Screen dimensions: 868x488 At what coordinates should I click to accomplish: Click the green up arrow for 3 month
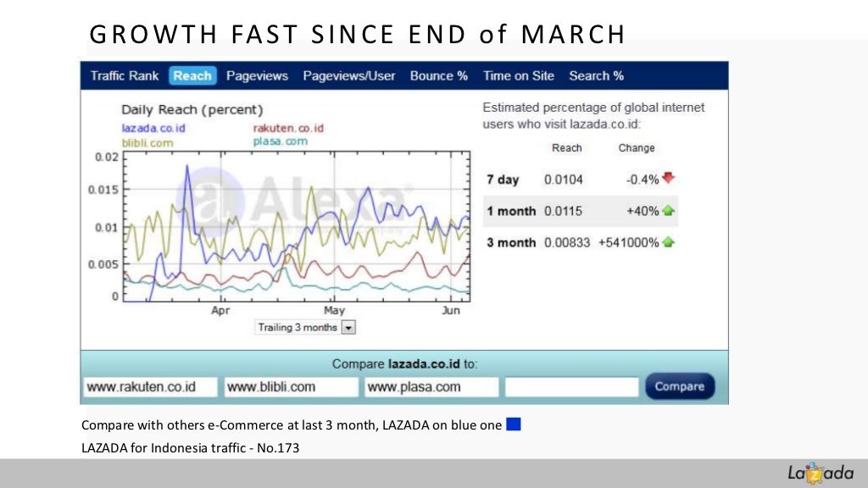668,241
